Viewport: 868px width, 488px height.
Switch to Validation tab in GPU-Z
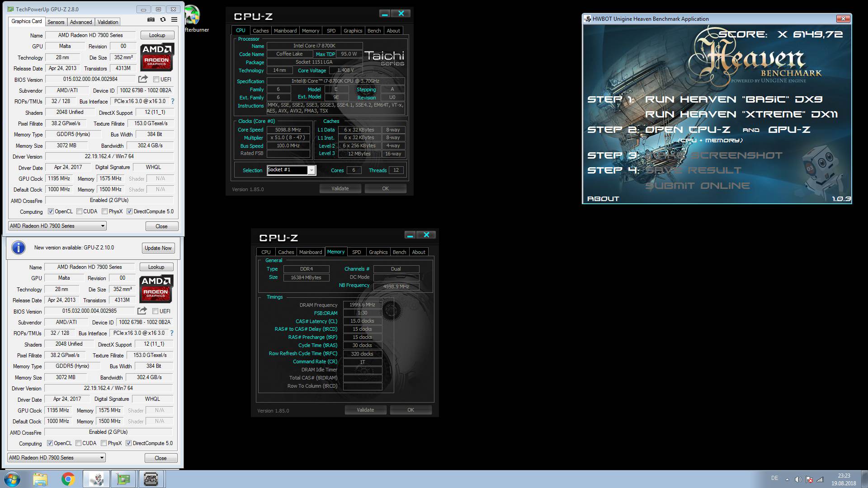[x=108, y=22]
